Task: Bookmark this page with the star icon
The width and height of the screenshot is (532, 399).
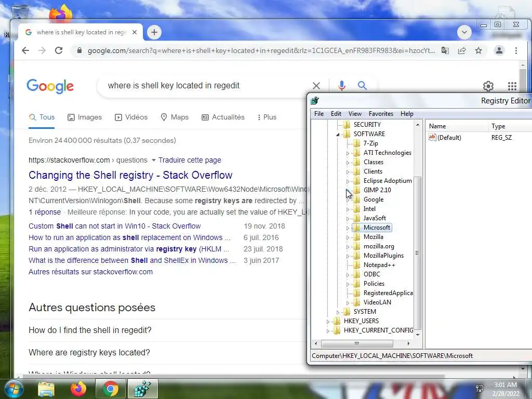Action: [x=478, y=50]
